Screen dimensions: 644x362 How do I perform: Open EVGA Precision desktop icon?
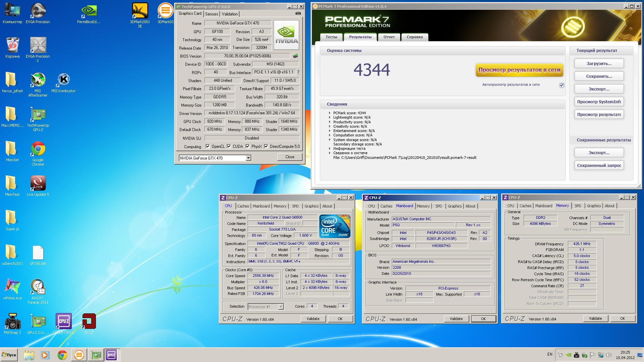[38, 13]
